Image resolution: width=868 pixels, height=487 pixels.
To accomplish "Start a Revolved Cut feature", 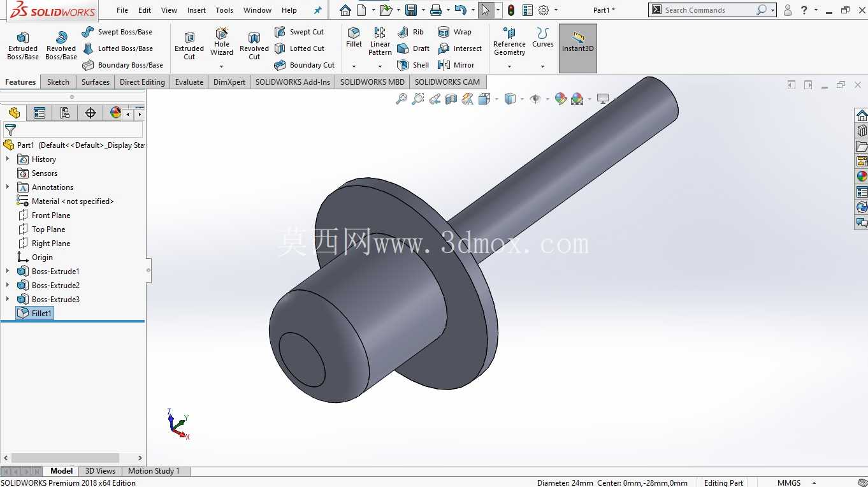I will tap(254, 45).
